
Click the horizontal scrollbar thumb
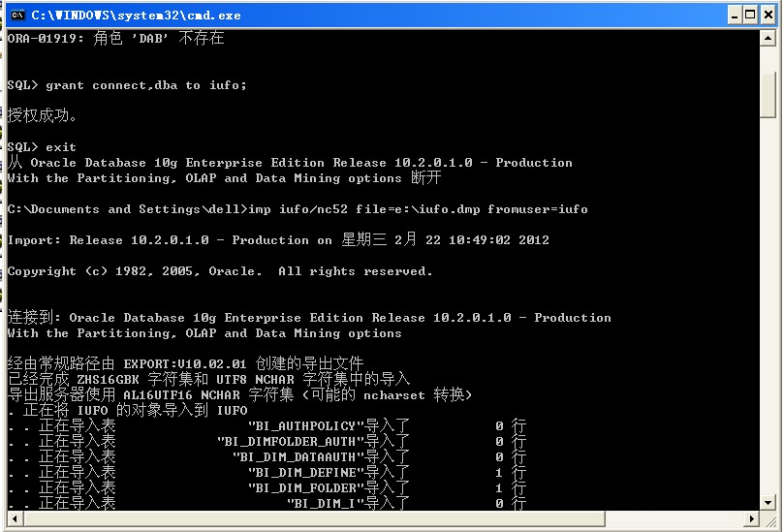pyautogui.click(x=314, y=518)
